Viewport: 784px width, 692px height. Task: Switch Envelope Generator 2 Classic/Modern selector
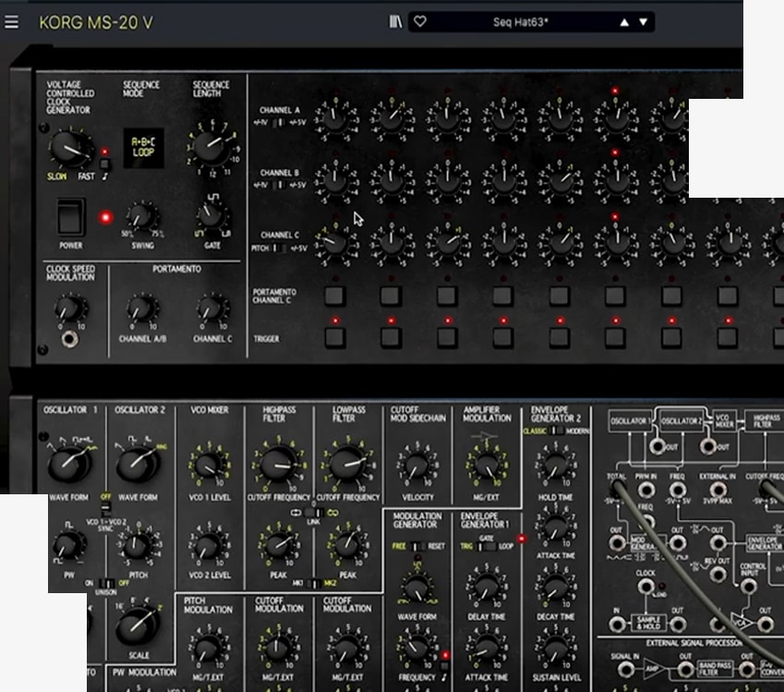pyautogui.click(x=556, y=431)
